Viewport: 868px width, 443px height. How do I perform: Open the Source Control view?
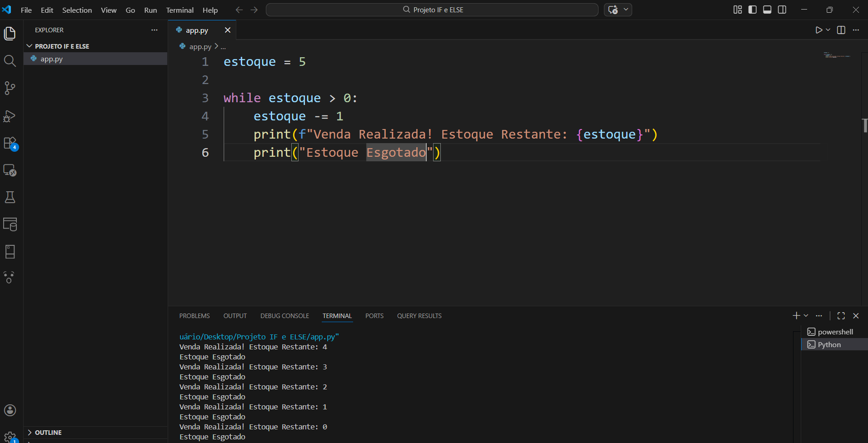pos(10,88)
